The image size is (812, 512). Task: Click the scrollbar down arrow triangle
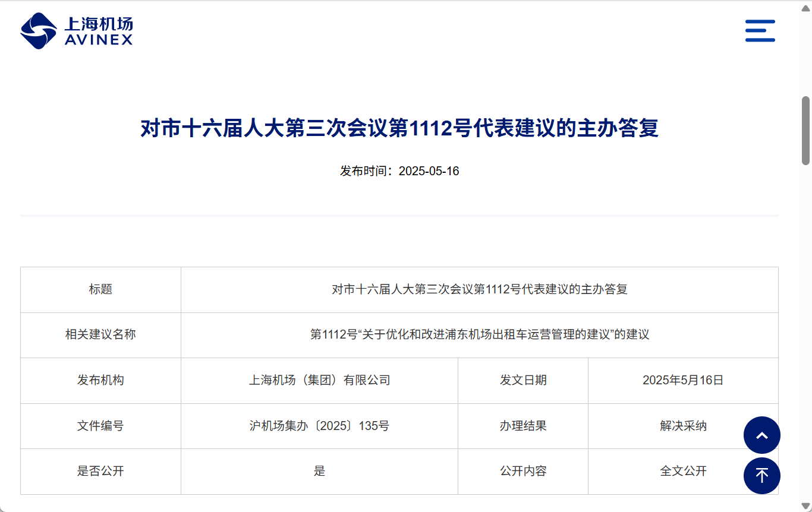click(x=806, y=506)
